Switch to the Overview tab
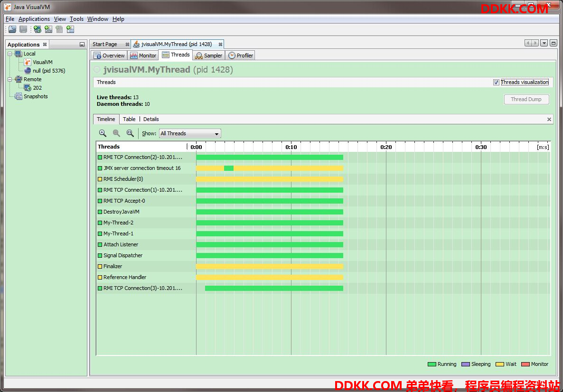Viewport: 563px width, 392px height. (109, 55)
